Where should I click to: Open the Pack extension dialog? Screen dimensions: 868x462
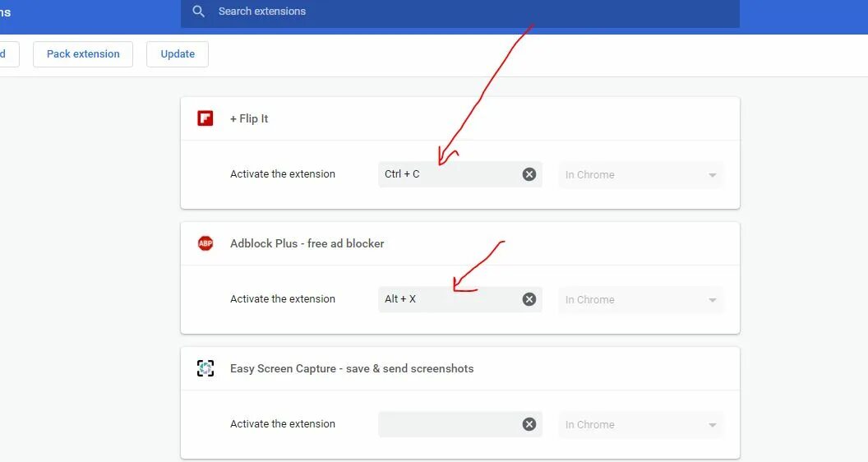[x=83, y=54]
